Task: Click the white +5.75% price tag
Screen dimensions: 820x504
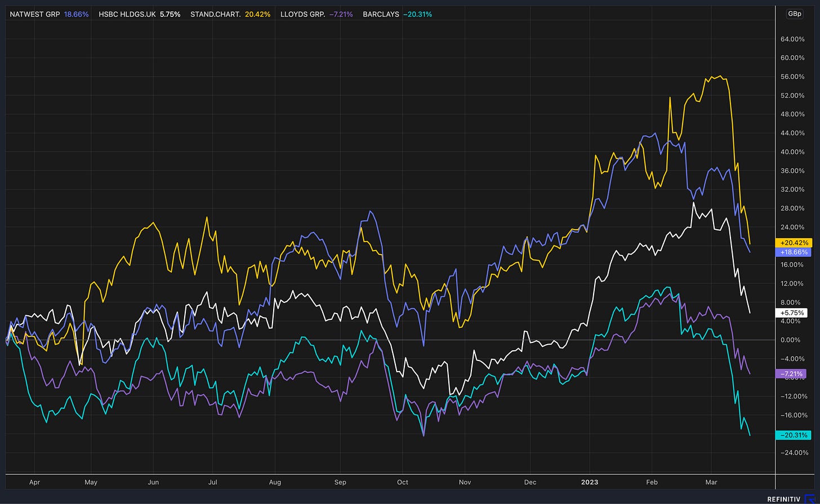Action: tap(791, 313)
